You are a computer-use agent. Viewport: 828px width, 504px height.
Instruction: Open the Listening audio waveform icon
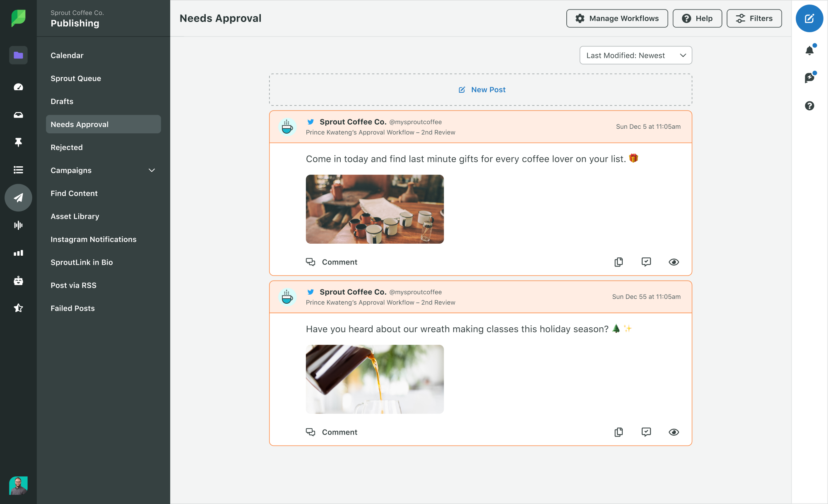tap(18, 225)
